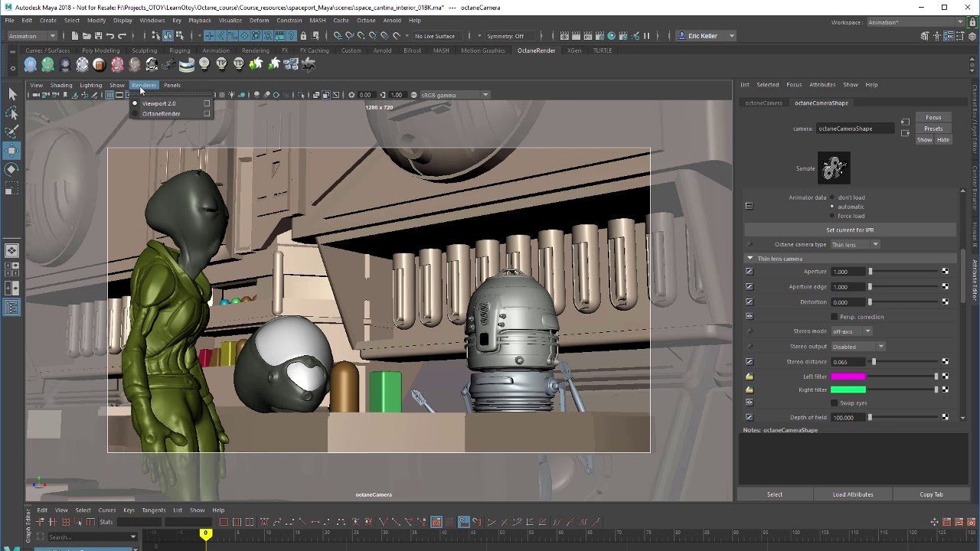Enable the Persp. correction checkbox
The image size is (980, 551).
click(x=835, y=317)
